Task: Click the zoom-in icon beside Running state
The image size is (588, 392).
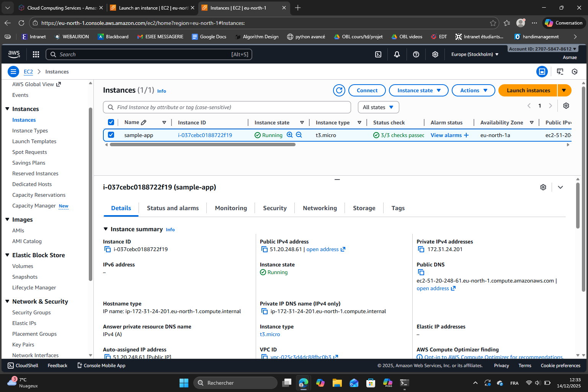Action: [x=290, y=135]
